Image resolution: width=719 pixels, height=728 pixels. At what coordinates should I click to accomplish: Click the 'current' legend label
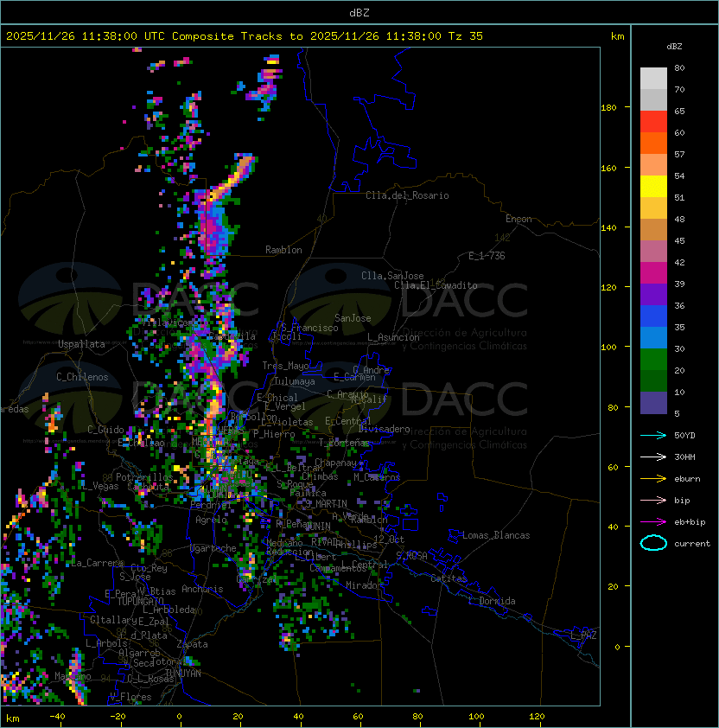pyautogui.click(x=692, y=544)
